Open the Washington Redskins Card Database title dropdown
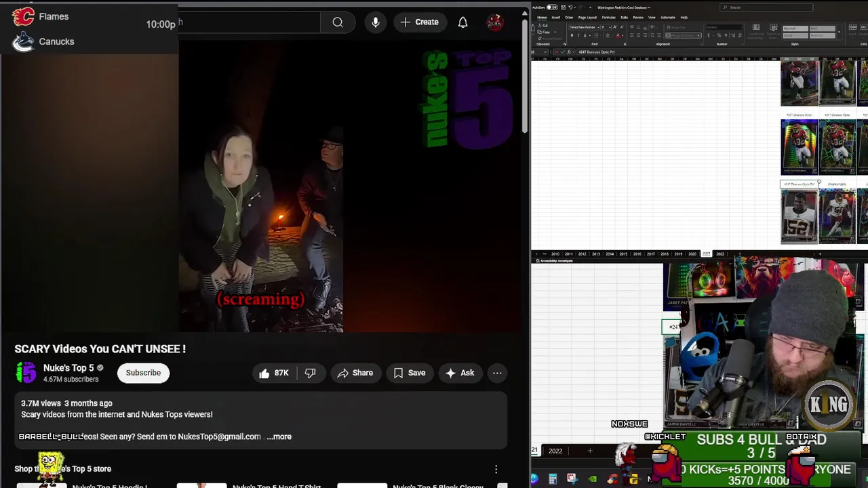Screen dimensions: 868x488 click(x=624, y=7)
